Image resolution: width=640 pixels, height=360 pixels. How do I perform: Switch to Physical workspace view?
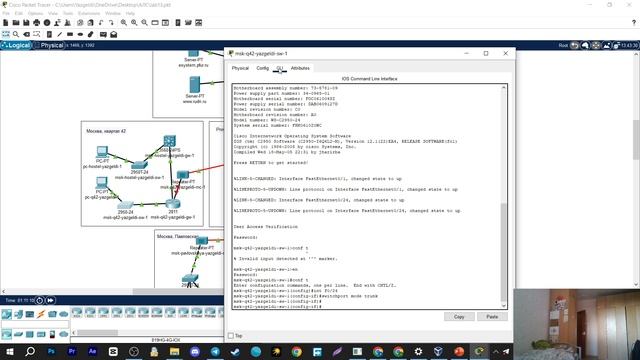[49, 45]
